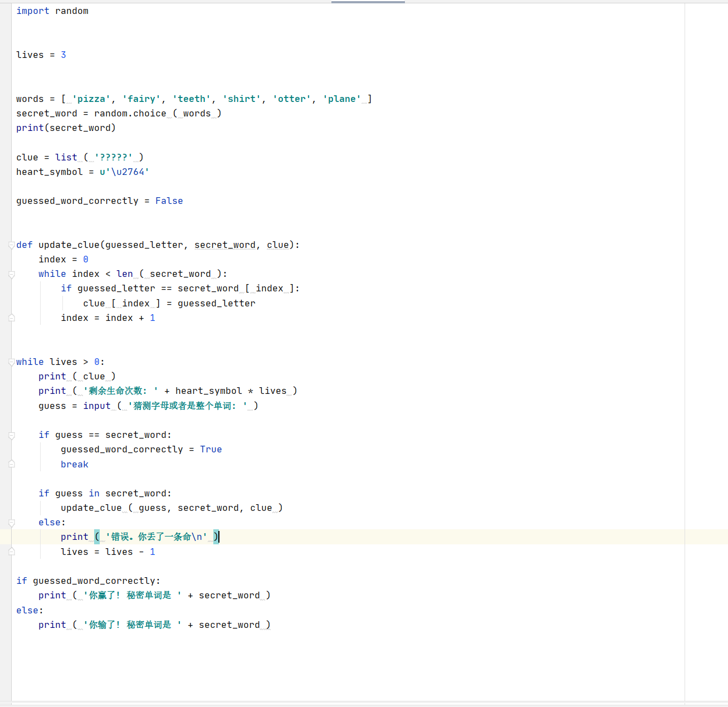Click fold-end marker beside 'break' line
Viewport: 728px width, 707px height.
[x=12, y=464]
